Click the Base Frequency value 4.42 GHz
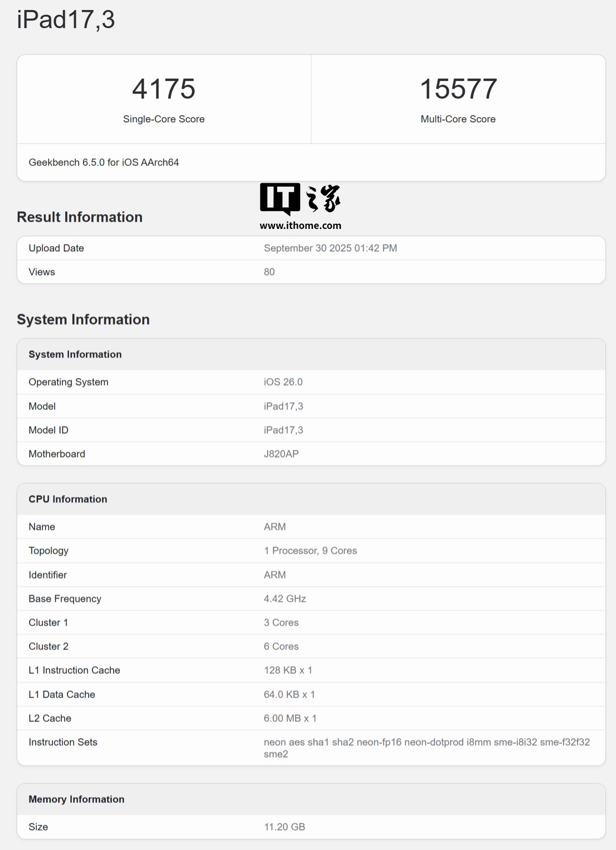 (x=285, y=599)
